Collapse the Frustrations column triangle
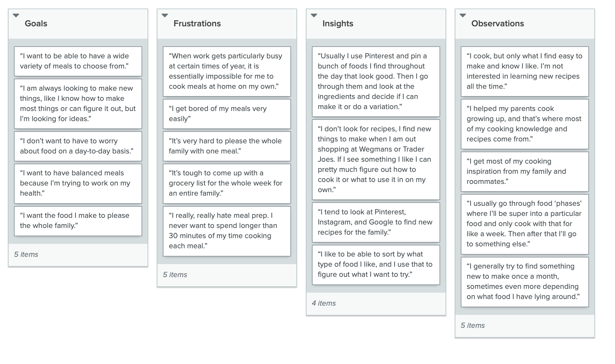Screen dimensions: 615x364 [165, 15]
